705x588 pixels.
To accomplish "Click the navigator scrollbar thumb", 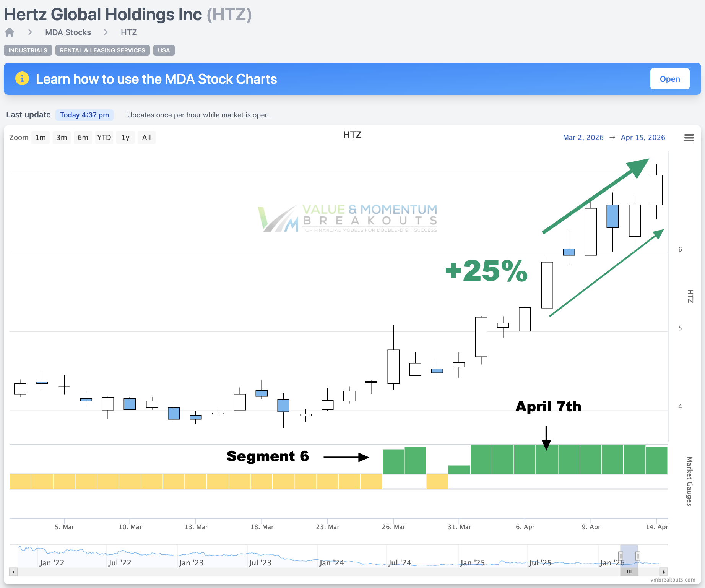I will click(x=629, y=572).
